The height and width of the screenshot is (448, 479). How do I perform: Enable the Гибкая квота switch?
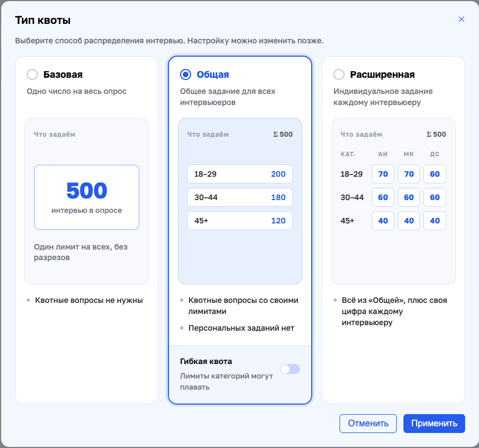(290, 369)
